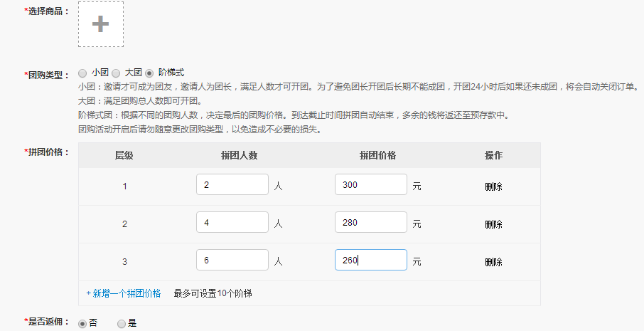This screenshot has height=331, width=644.
Task: Select the 阶梯式 group type radio button
Action: (x=149, y=73)
